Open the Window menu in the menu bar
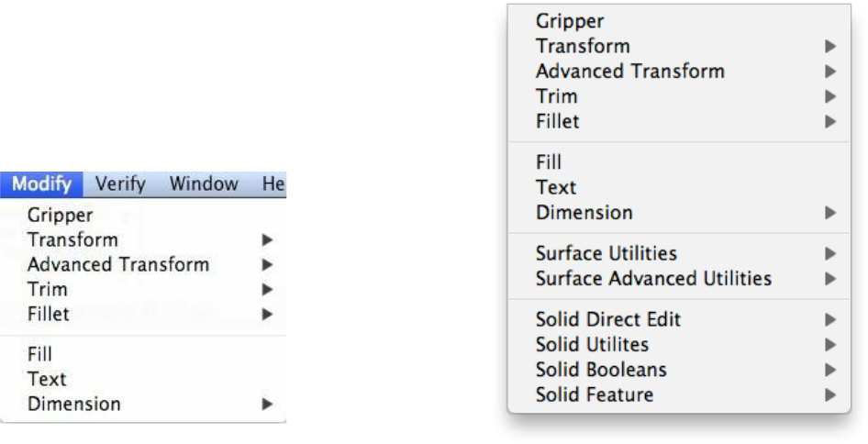 (204, 184)
